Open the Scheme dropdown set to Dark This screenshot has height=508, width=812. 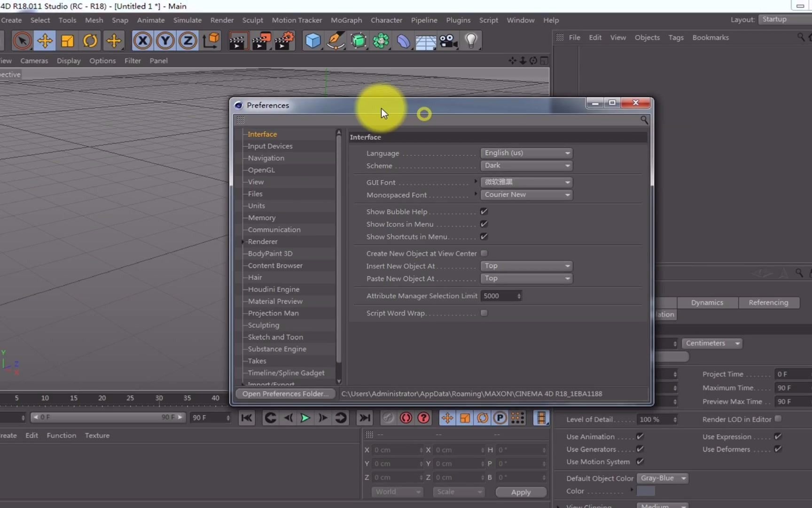click(x=526, y=166)
